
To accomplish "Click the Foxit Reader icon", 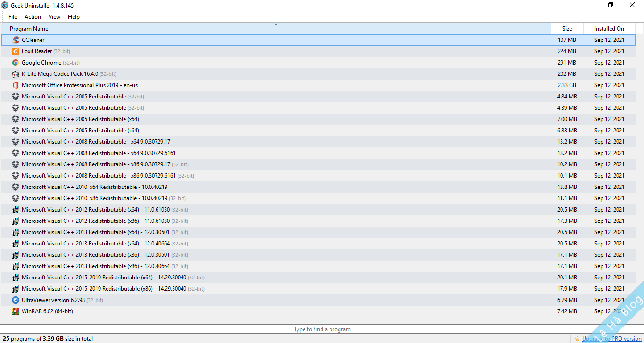I will coord(16,51).
